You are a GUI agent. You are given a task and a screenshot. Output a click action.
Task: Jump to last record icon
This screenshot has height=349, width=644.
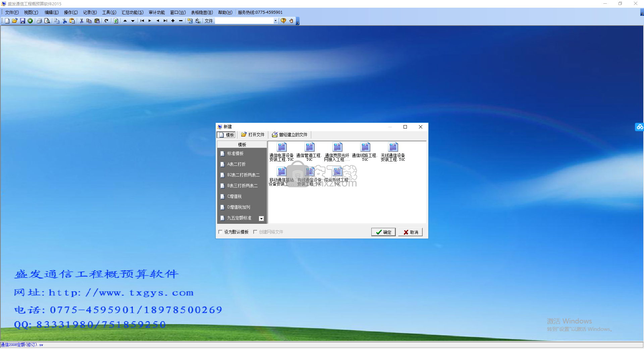(165, 21)
